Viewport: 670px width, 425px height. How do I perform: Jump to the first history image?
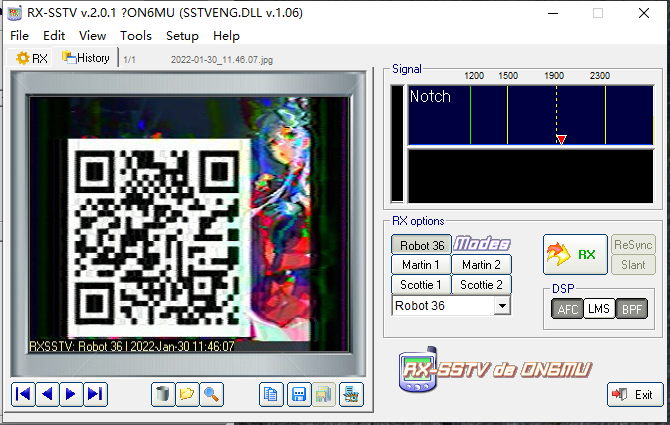click(23, 394)
